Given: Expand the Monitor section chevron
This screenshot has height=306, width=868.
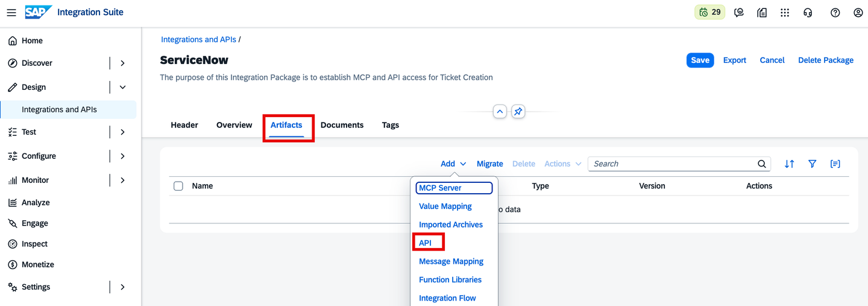Looking at the screenshot, I should pos(122,180).
